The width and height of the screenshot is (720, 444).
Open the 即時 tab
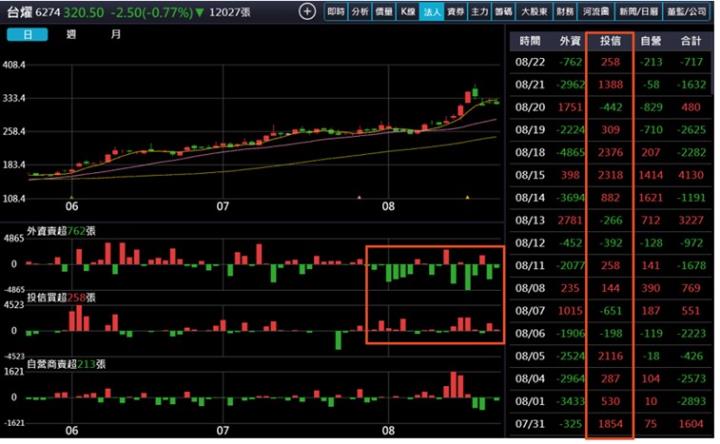(x=336, y=12)
